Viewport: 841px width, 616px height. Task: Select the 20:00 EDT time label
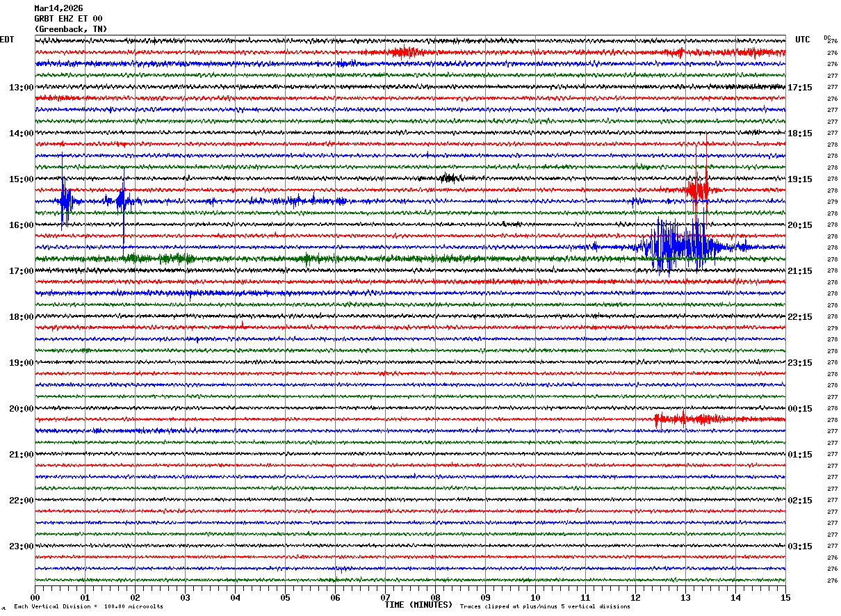(x=21, y=409)
